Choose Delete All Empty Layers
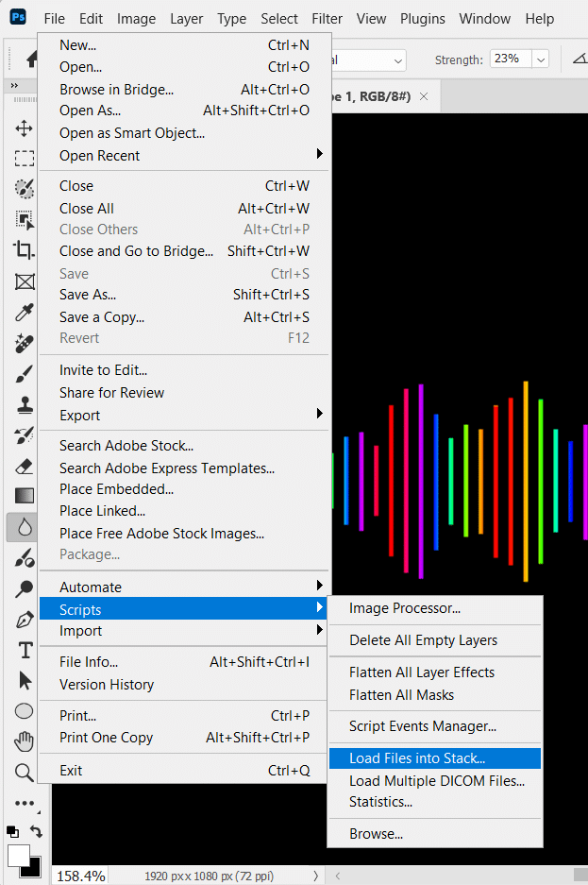The height and width of the screenshot is (885, 588). 435,640
